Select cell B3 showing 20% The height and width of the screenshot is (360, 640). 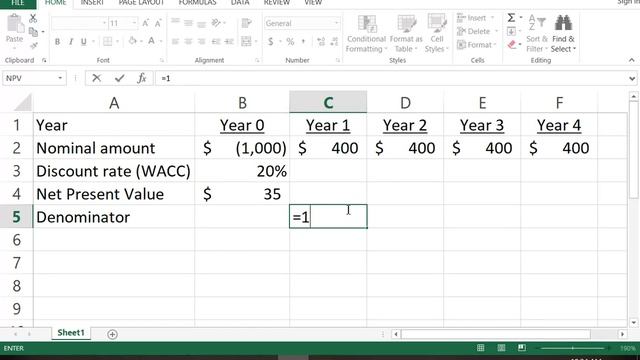242,171
